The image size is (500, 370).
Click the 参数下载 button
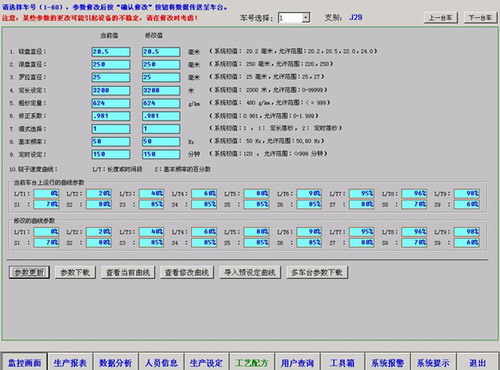[75, 272]
